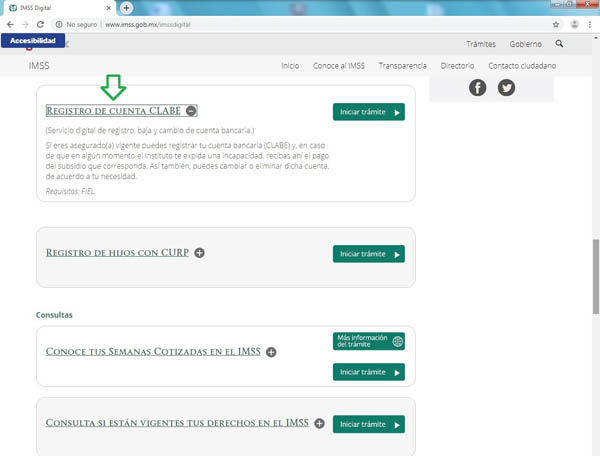Collapse the Registro de cuenta CLABE section
This screenshot has height=456, width=600.
(x=191, y=111)
